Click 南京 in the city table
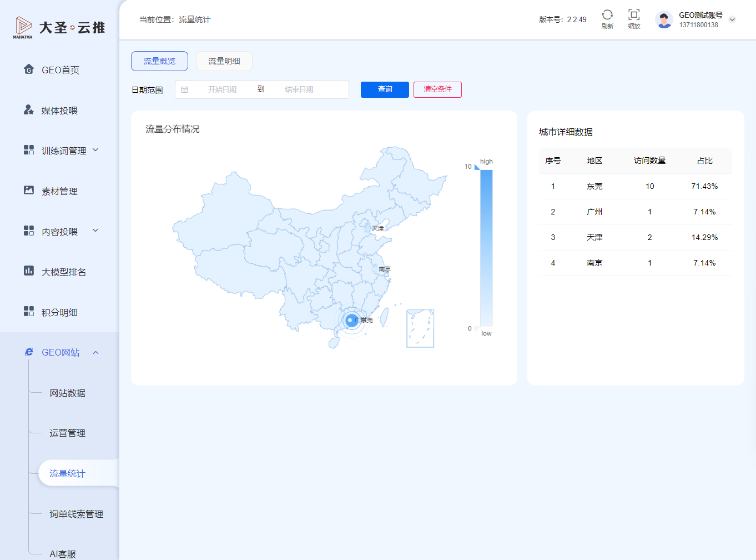 [x=594, y=263]
